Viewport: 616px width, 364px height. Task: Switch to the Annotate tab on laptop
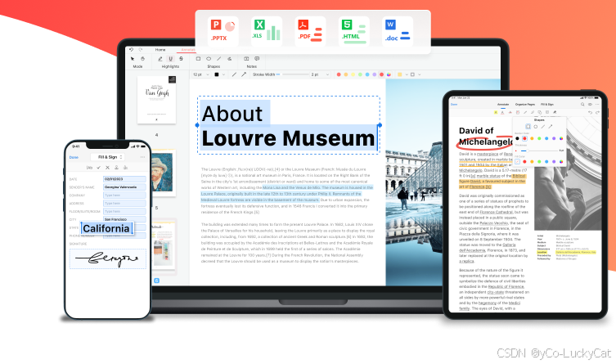tap(188, 50)
